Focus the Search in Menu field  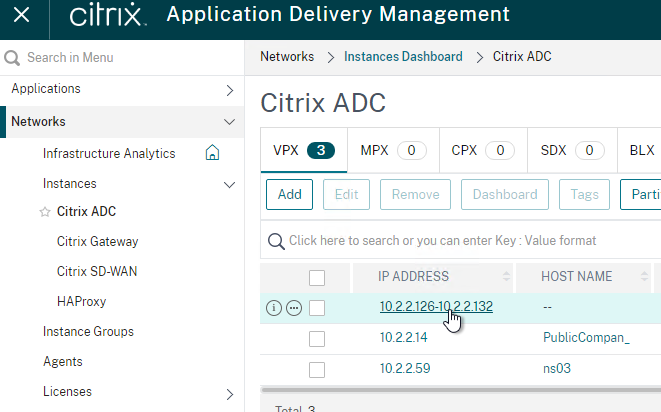122,58
